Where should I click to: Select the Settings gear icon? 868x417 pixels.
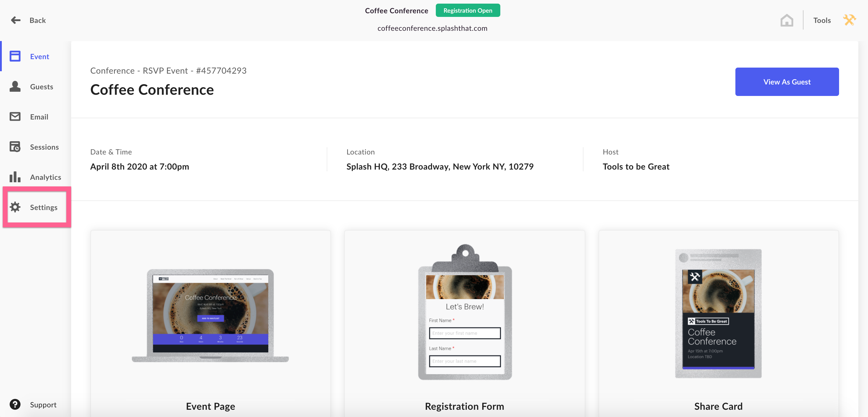coord(15,207)
